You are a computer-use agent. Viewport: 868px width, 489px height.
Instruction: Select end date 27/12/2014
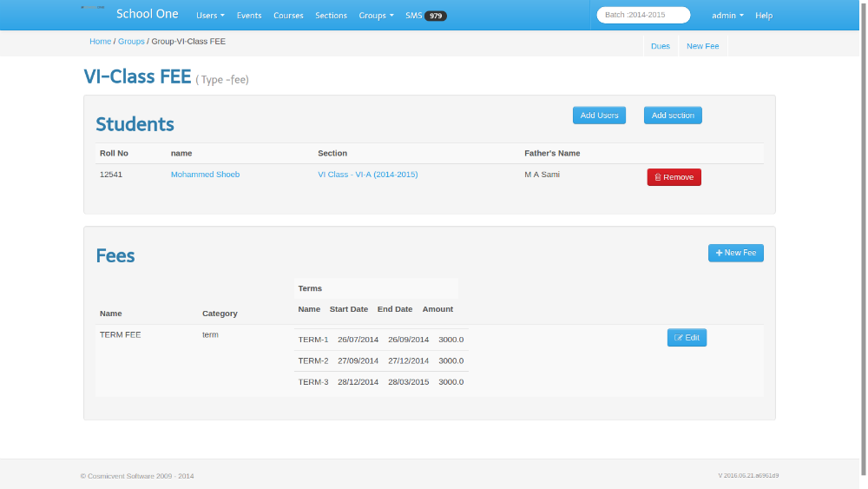click(409, 360)
